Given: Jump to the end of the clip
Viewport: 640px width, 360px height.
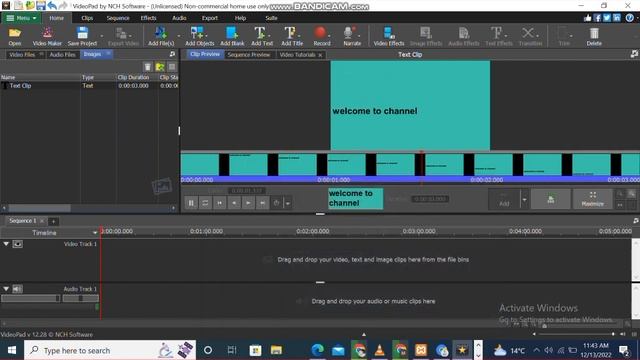Looking at the screenshot, I should [x=262, y=203].
